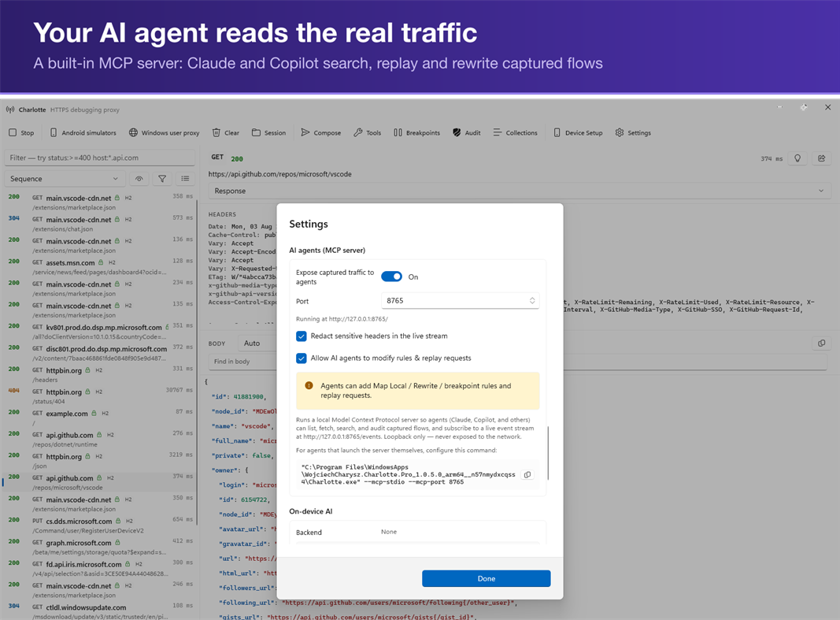Select the graph.microsoft.com flow row
Image resolution: width=840 pixels, height=620 pixels.
point(100,547)
